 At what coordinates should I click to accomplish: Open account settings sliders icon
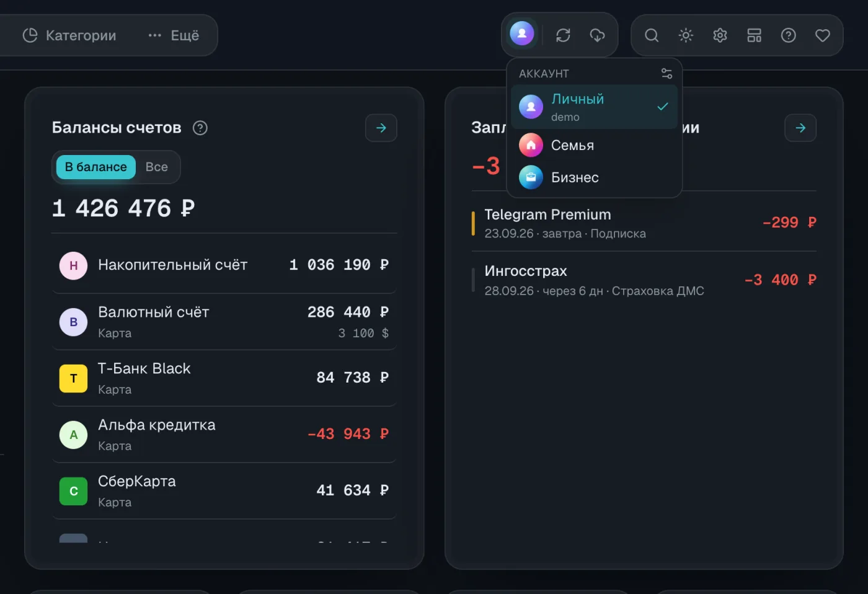666,73
